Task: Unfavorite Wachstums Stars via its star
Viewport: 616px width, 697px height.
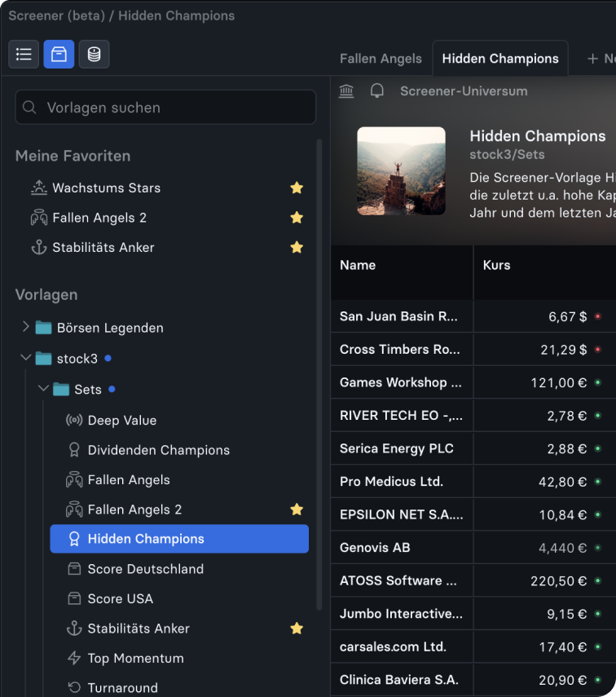Action: (x=297, y=188)
